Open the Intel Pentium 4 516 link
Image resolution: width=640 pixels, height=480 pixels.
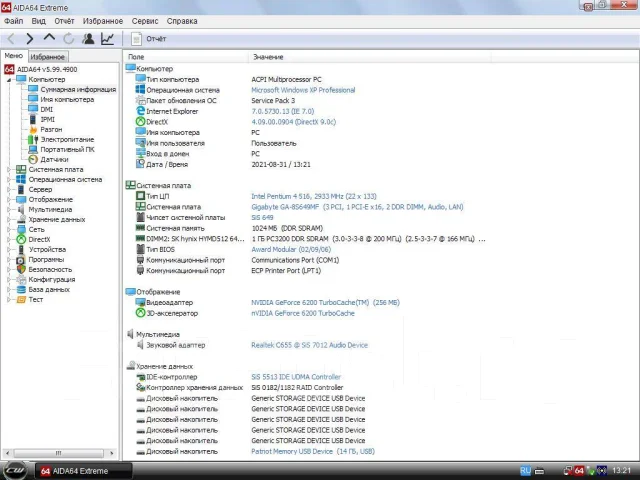point(314,196)
